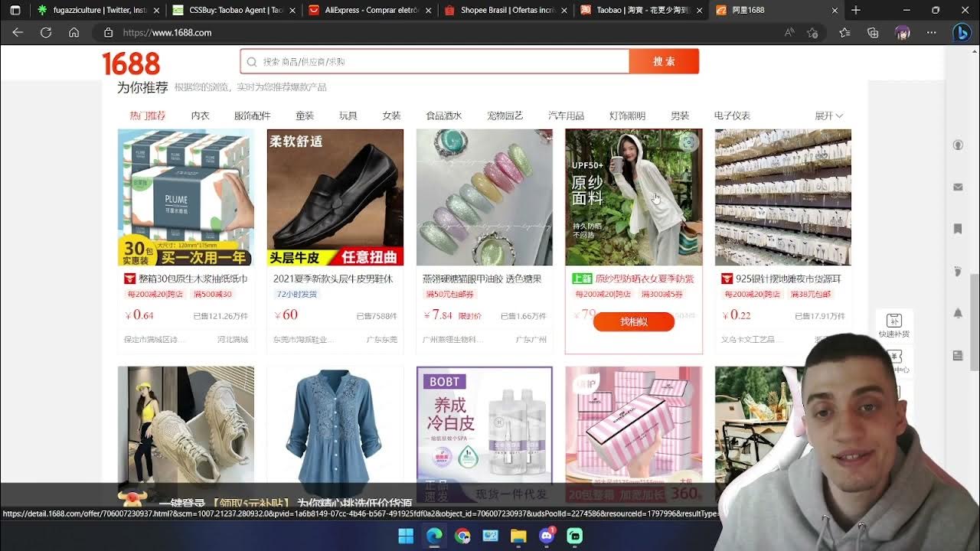Select 内衣 category tab

click(200, 116)
